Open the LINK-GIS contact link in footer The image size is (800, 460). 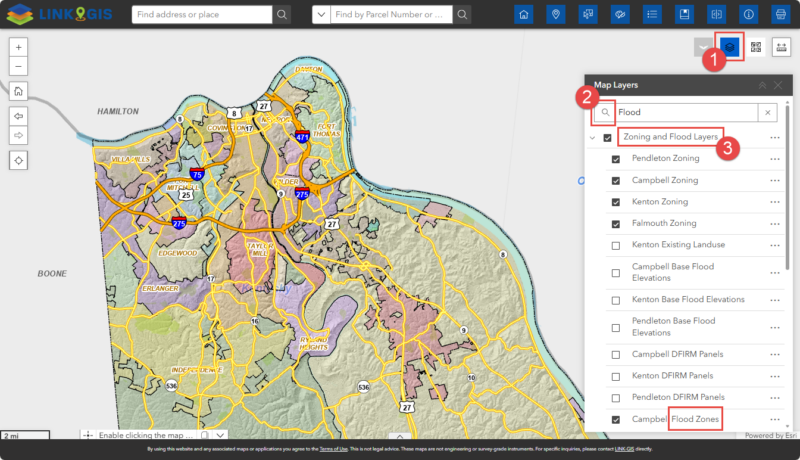pyautogui.click(x=624, y=449)
